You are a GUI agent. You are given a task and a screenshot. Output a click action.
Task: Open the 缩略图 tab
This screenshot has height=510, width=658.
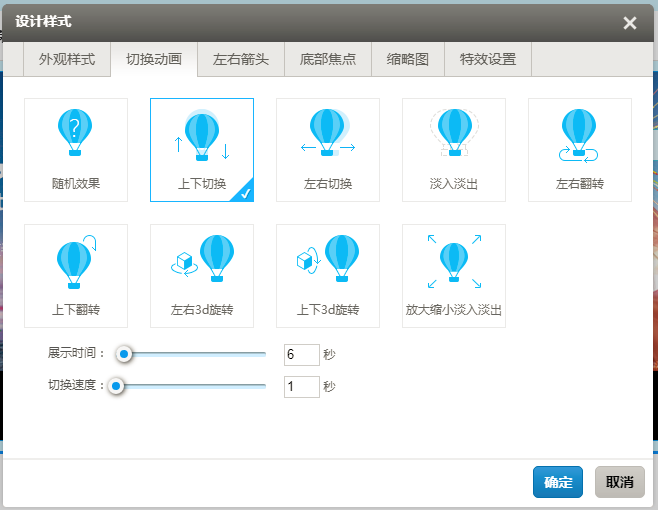408,60
